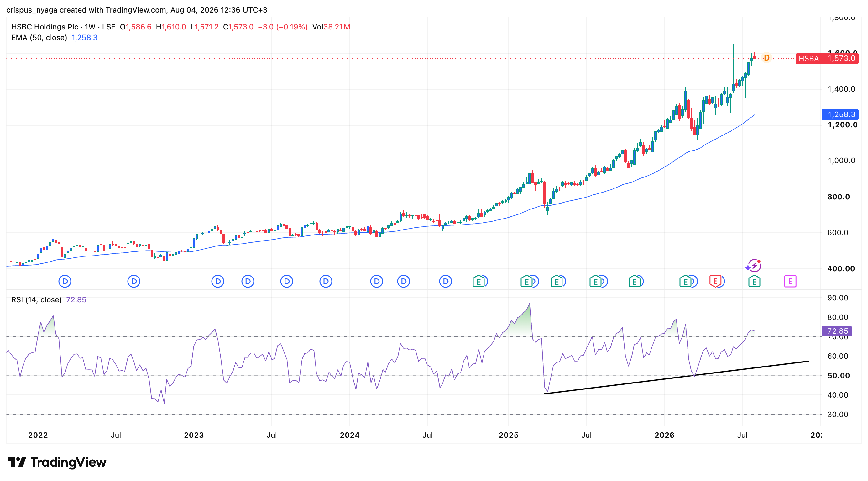868x481 pixels.
Task: Click the 30.00 RSI axis level
Action: click(x=838, y=414)
